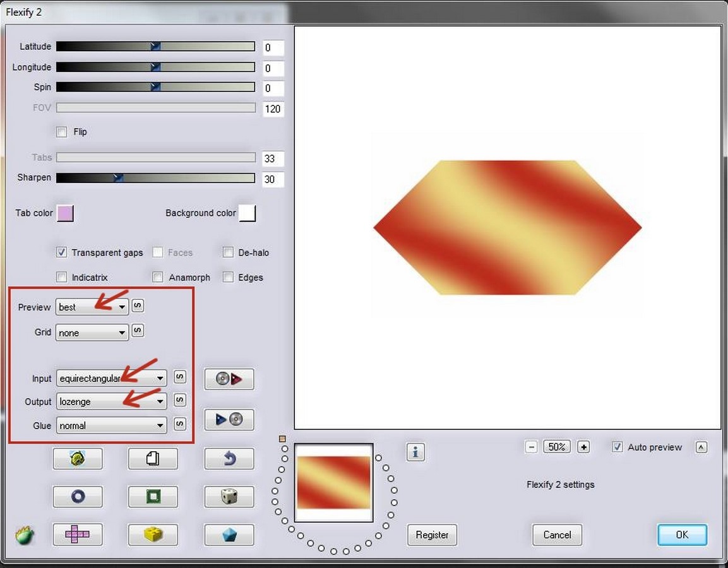Click the globe icon button
Screen dimensions: 728x568
point(78,458)
